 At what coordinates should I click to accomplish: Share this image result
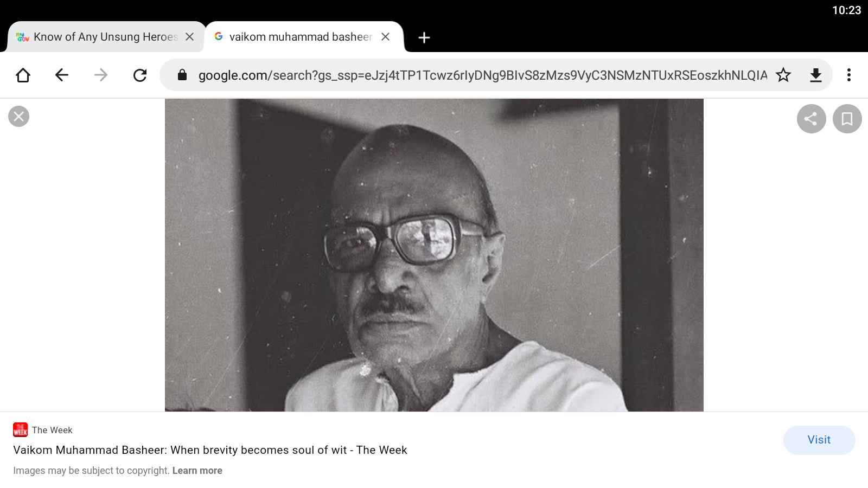pyautogui.click(x=811, y=118)
